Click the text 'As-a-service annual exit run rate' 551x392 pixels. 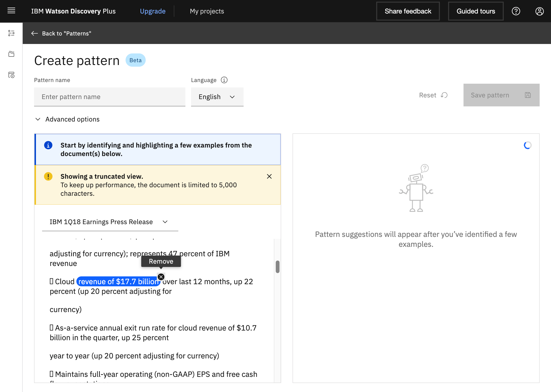click(x=110, y=328)
